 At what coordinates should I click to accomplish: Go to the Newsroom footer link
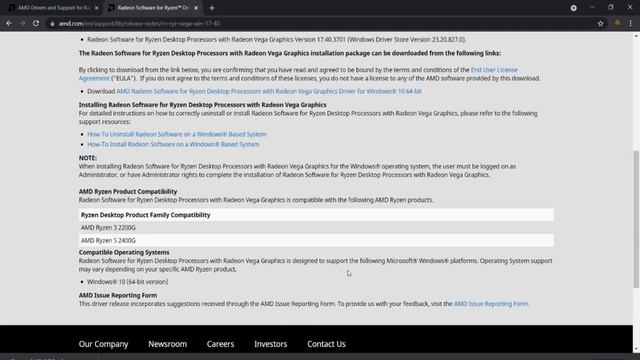167,344
